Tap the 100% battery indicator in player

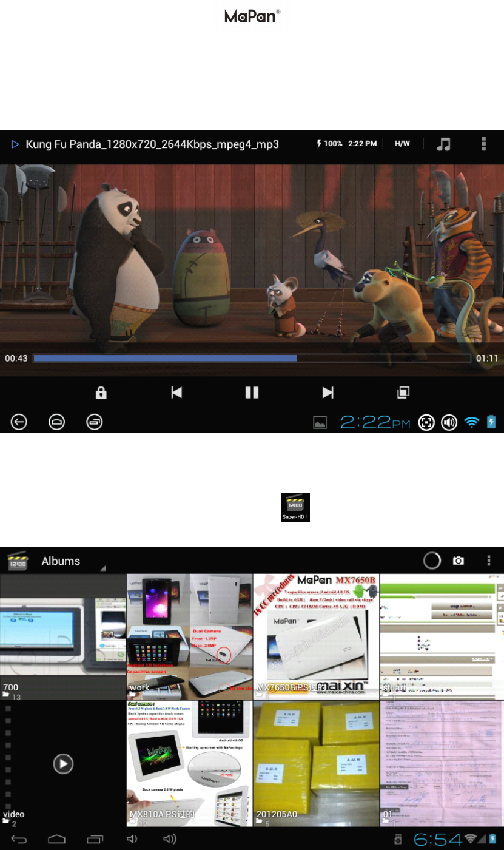[330, 144]
